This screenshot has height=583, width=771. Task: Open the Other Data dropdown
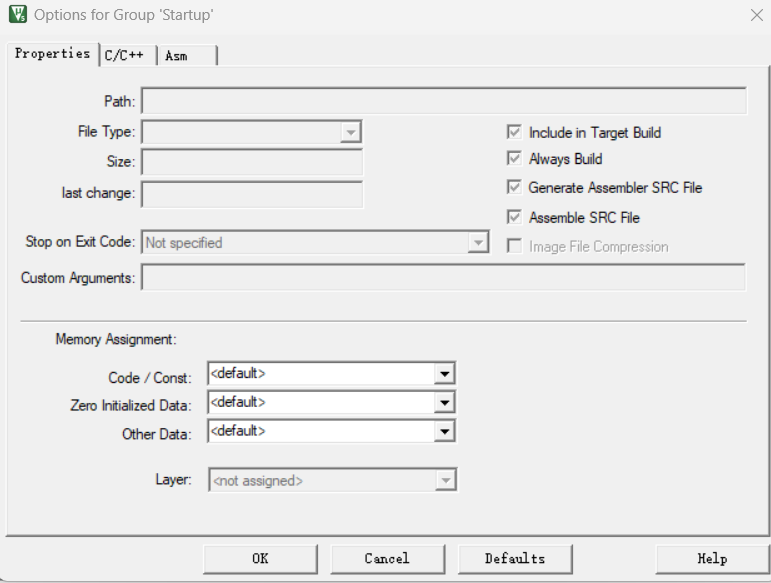click(x=445, y=431)
